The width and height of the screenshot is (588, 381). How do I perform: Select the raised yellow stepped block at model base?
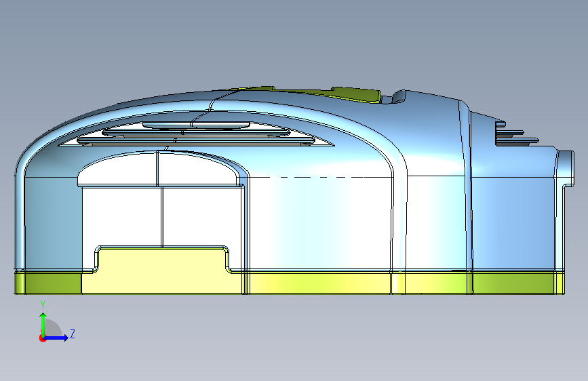coord(161,270)
